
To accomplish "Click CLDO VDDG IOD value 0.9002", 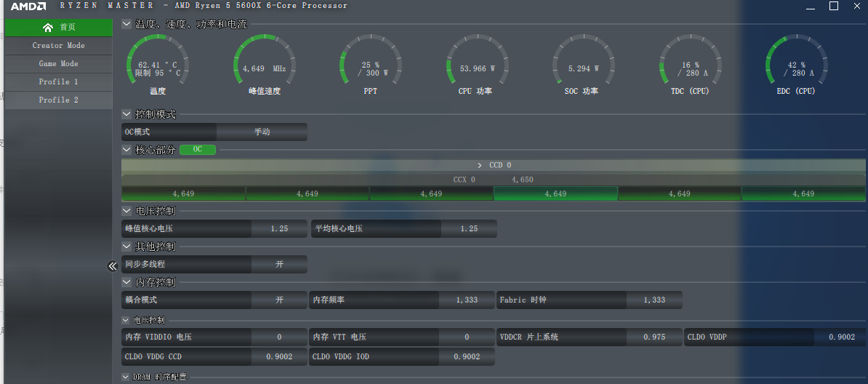I will coord(467,356).
